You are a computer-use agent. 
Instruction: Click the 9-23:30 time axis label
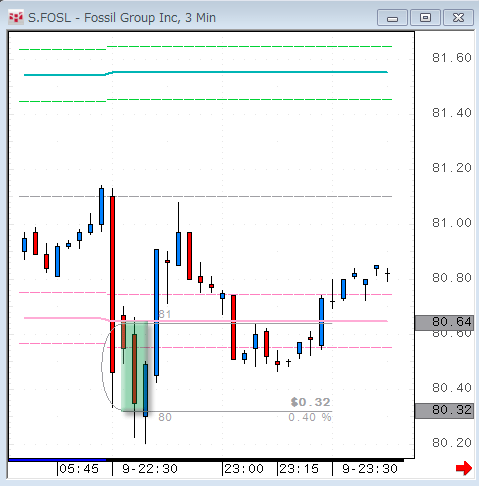[370, 469]
